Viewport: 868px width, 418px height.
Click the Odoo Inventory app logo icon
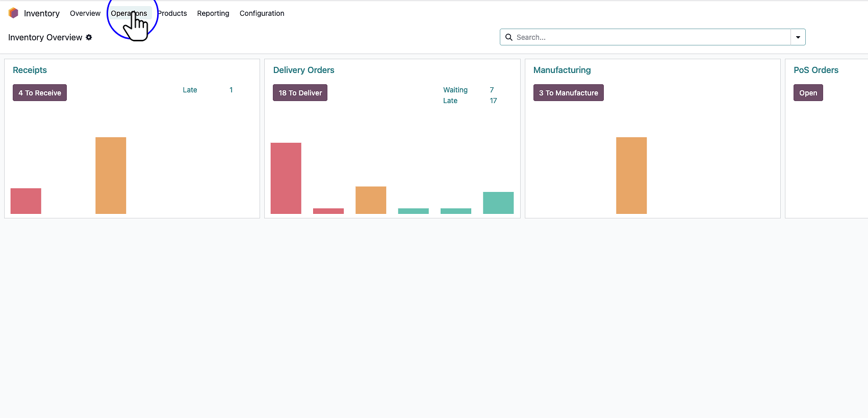(13, 13)
